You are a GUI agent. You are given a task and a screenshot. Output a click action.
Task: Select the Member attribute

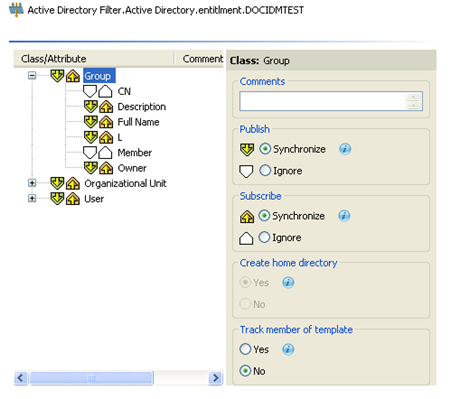pos(135,153)
